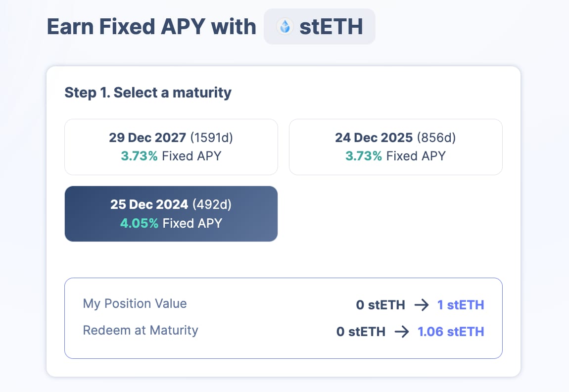Click the 1591d duration text
Screen dimensions: 569x392
tap(211, 138)
